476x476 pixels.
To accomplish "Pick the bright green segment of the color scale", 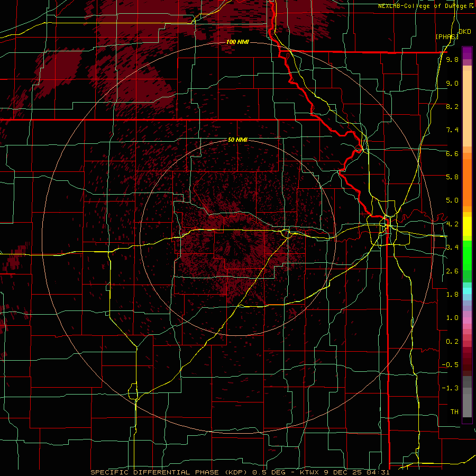I will point(467,256).
